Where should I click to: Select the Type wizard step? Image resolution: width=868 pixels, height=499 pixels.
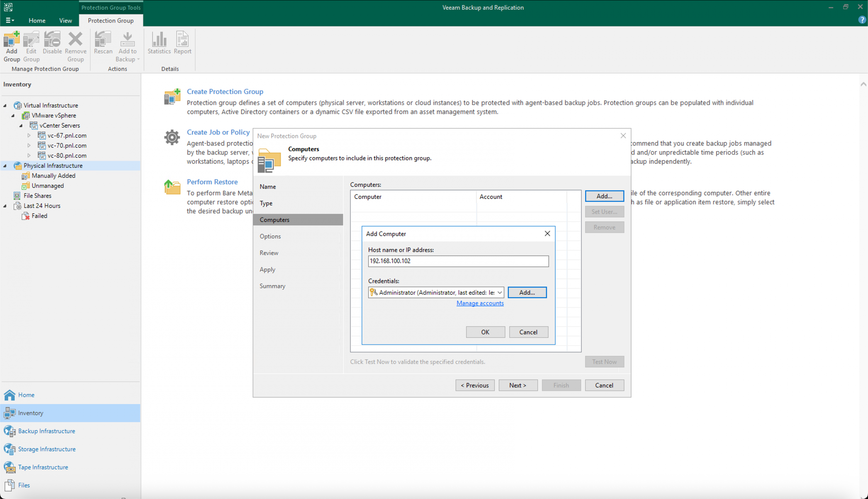(x=266, y=203)
